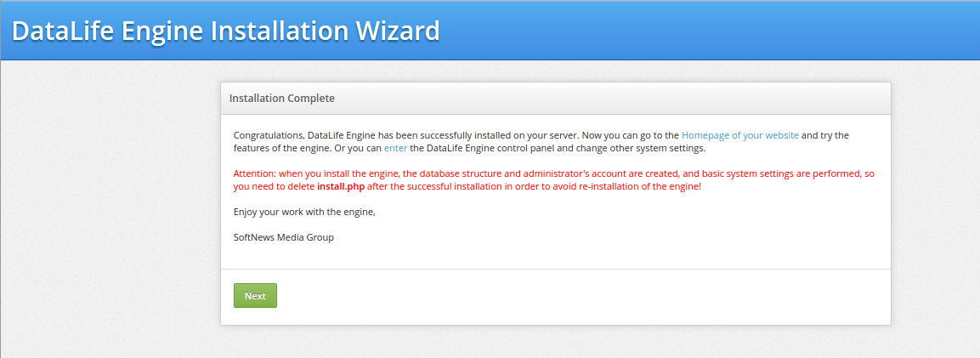The image size is (980, 358).
Task: Click the green Next button
Action: [x=255, y=296]
